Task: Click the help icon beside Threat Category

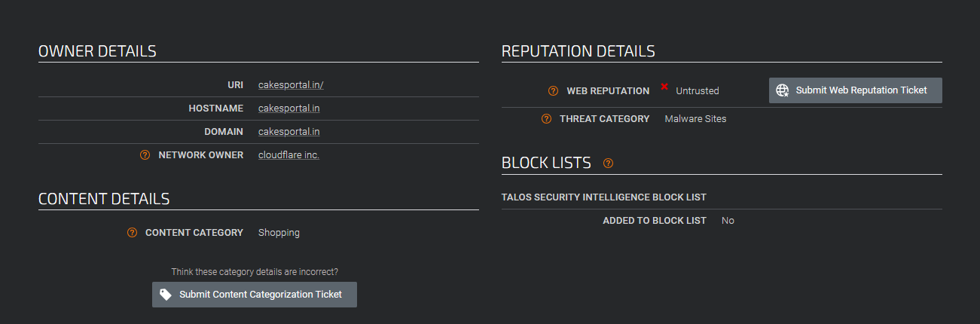Action: (x=546, y=119)
